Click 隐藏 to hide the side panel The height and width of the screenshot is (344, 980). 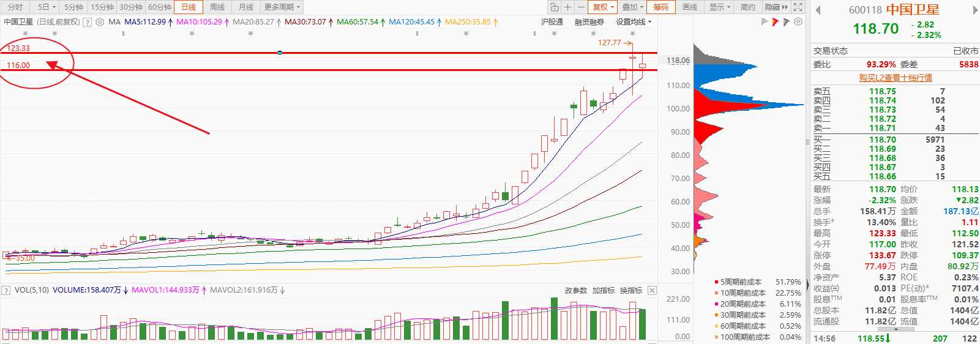(x=776, y=7)
